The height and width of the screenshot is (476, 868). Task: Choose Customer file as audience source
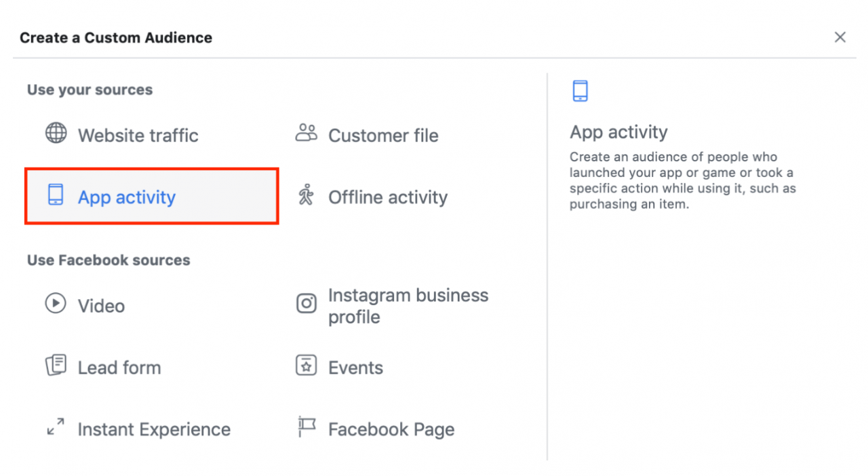pyautogui.click(x=383, y=136)
